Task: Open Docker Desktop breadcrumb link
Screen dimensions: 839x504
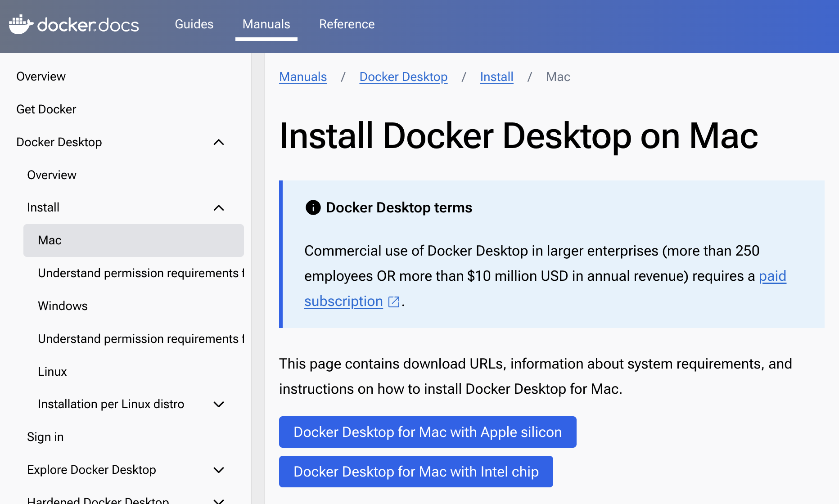Action: pyautogui.click(x=403, y=77)
